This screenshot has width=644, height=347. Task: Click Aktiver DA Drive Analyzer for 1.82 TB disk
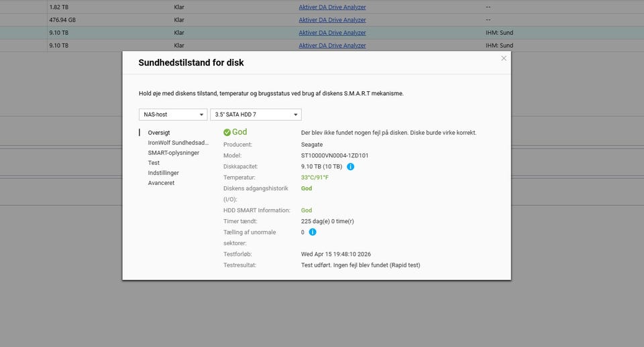332,7
